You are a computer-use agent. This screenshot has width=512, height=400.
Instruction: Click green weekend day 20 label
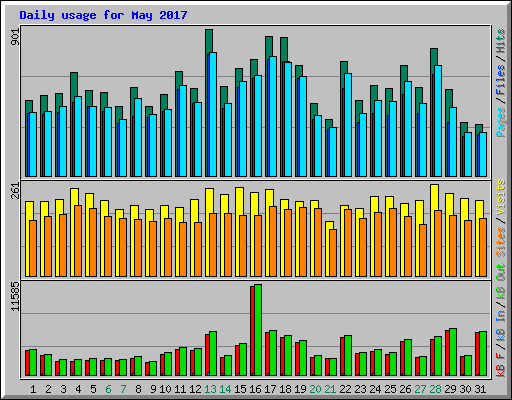(315, 389)
